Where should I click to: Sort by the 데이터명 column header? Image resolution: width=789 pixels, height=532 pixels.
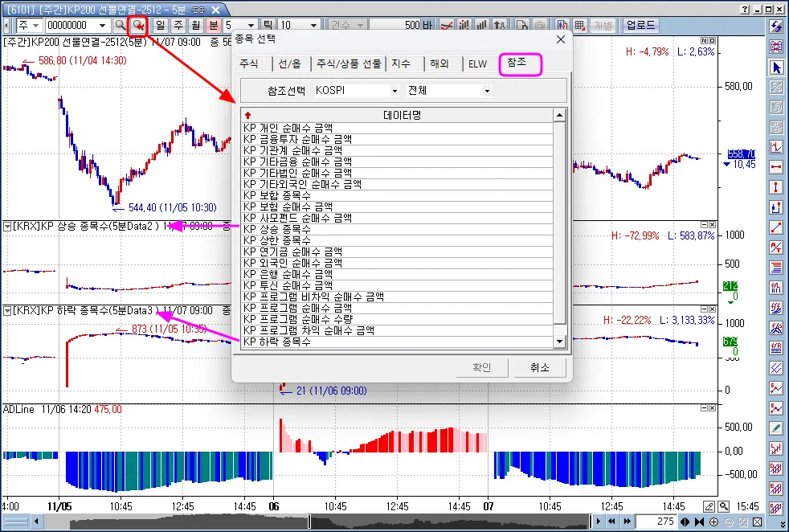tap(397, 115)
